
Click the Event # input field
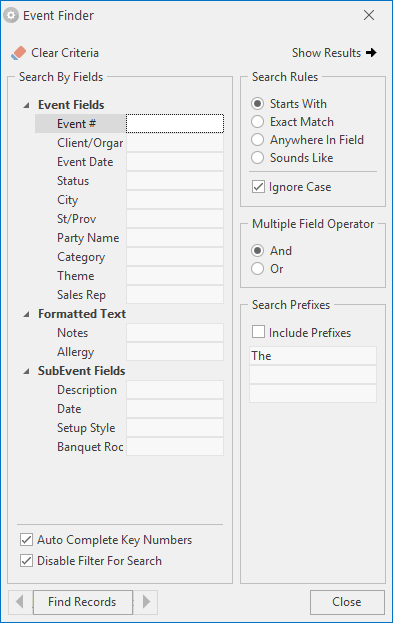tap(175, 124)
